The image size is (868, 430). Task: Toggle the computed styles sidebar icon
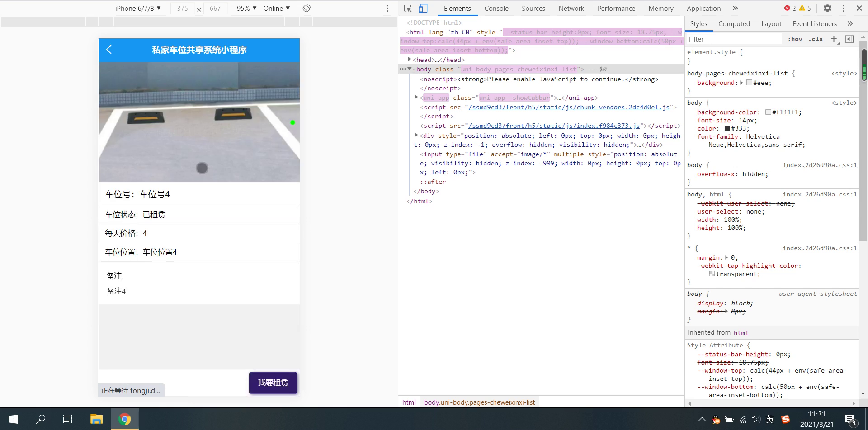point(849,39)
